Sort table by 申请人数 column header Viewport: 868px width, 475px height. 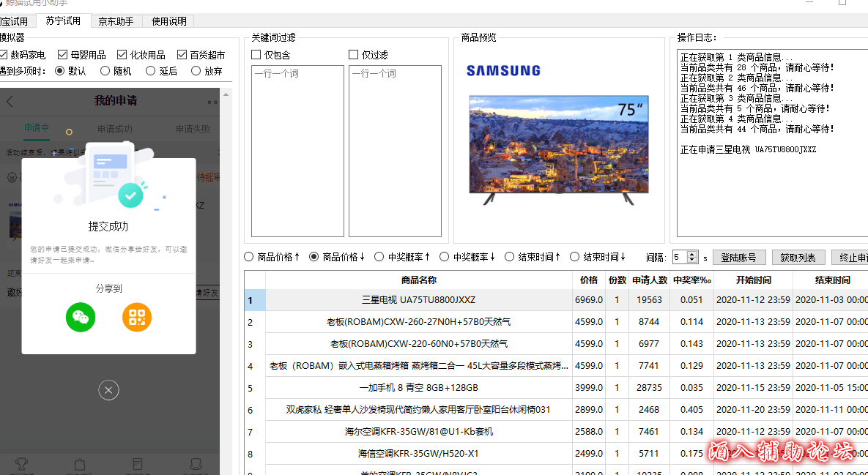click(x=649, y=280)
